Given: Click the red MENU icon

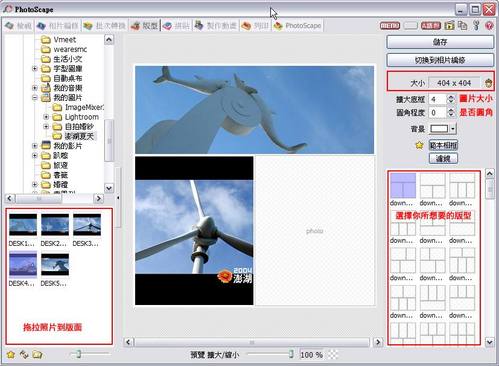Looking at the screenshot, I should tap(390, 26).
